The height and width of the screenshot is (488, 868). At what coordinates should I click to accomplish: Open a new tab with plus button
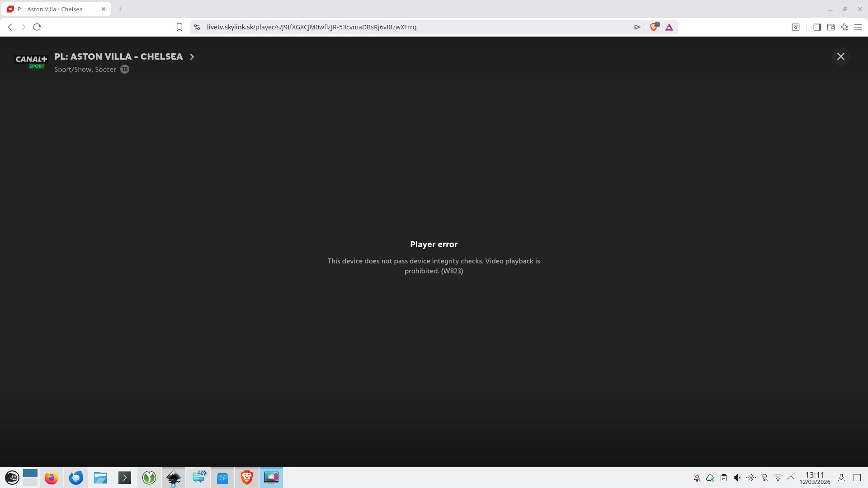tap(120, 9)
